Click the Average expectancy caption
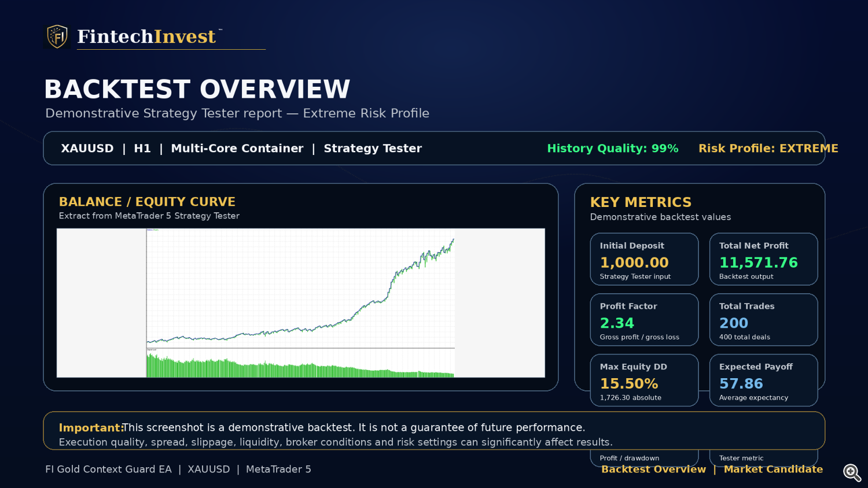868x488 pixels. point(753,398)
